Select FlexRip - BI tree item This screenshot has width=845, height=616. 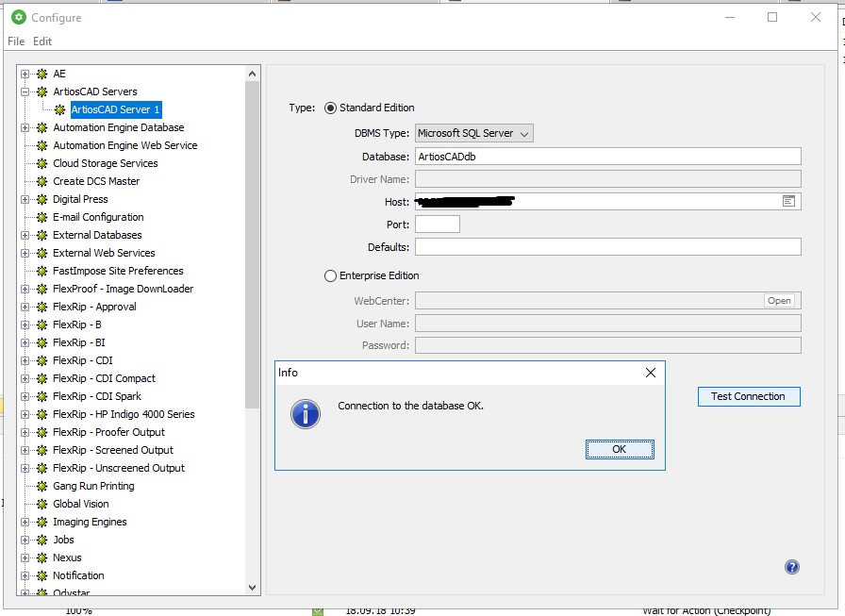[x=78, y=342]
